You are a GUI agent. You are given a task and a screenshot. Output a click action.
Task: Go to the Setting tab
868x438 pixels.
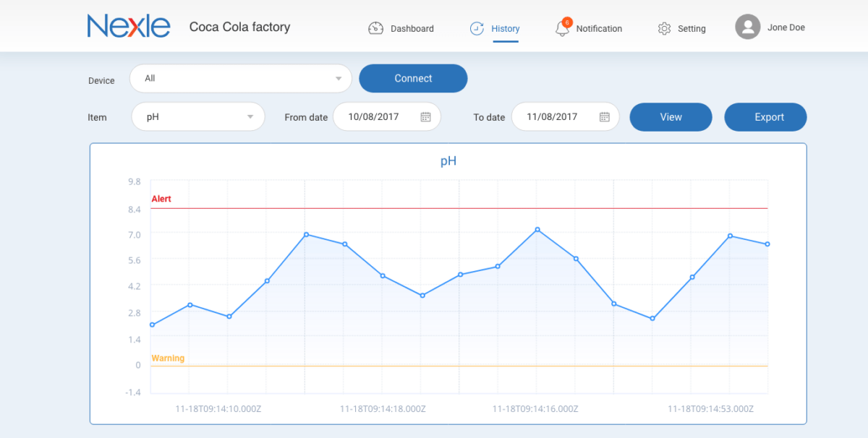click(x=692, y=29)
